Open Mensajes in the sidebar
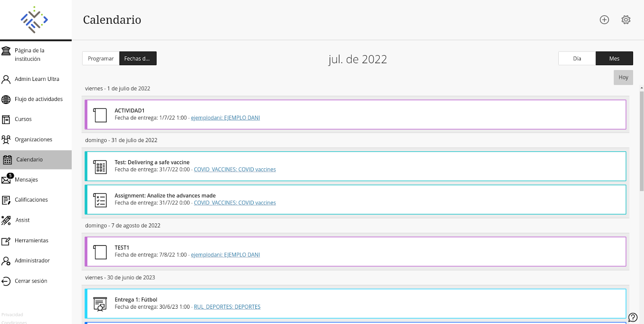 click(x=36, y=180)
